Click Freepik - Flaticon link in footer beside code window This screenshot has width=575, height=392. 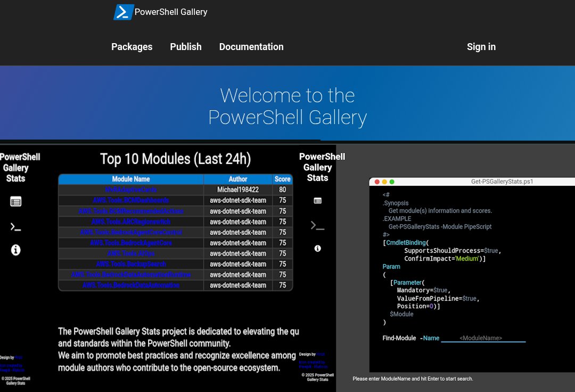coord(313,366)
